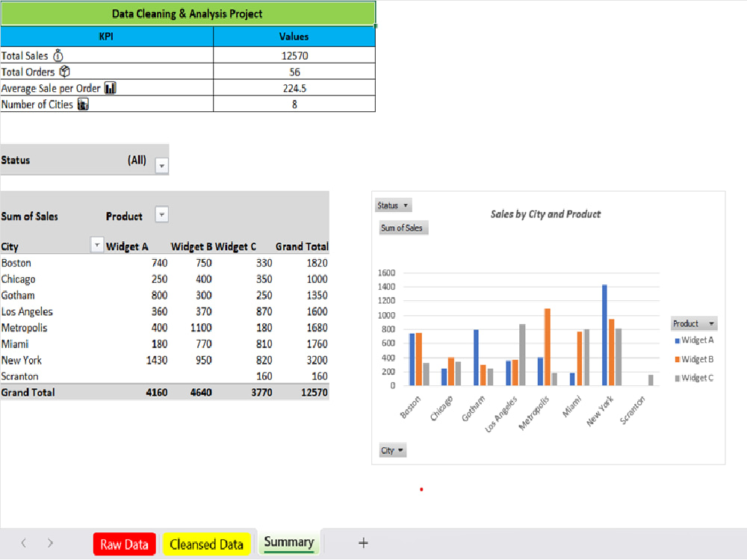
Task: Open the City axis filter button on the chart
Action: [x=393, y=450]
